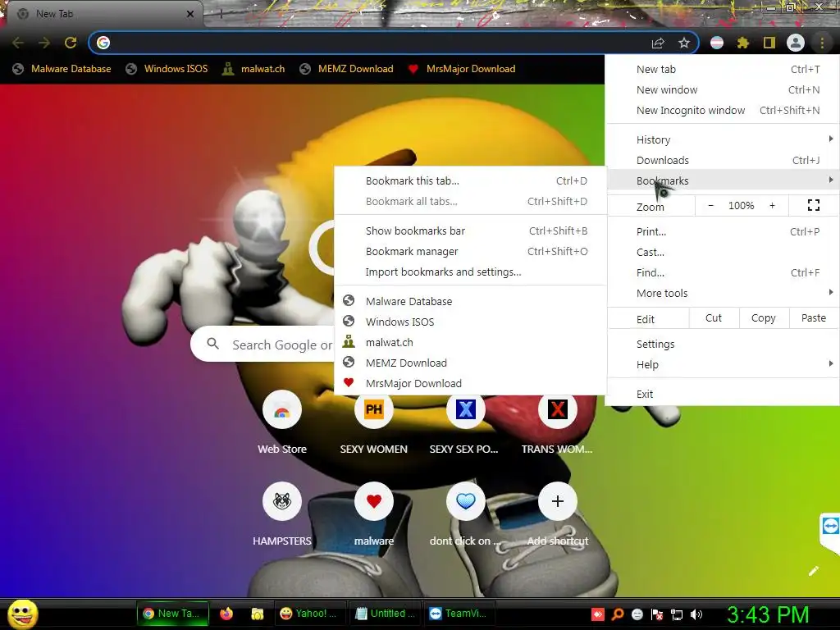Click the search magnifier tray icon
This screenshot has width=840, height=630.
[x=618, y=614]
